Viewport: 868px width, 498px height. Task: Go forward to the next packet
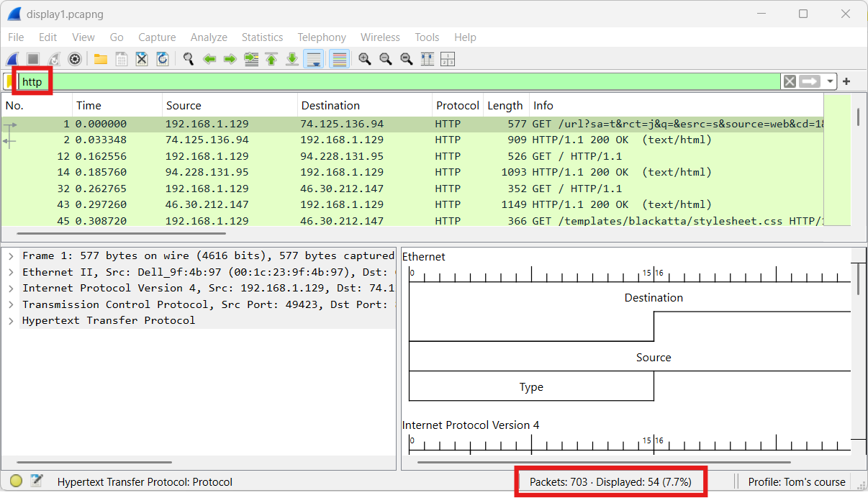click(x=230, y=59)
